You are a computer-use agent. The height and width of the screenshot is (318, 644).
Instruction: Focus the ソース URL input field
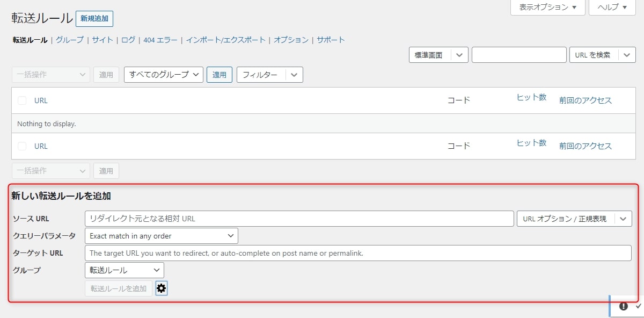click(299, 219)
